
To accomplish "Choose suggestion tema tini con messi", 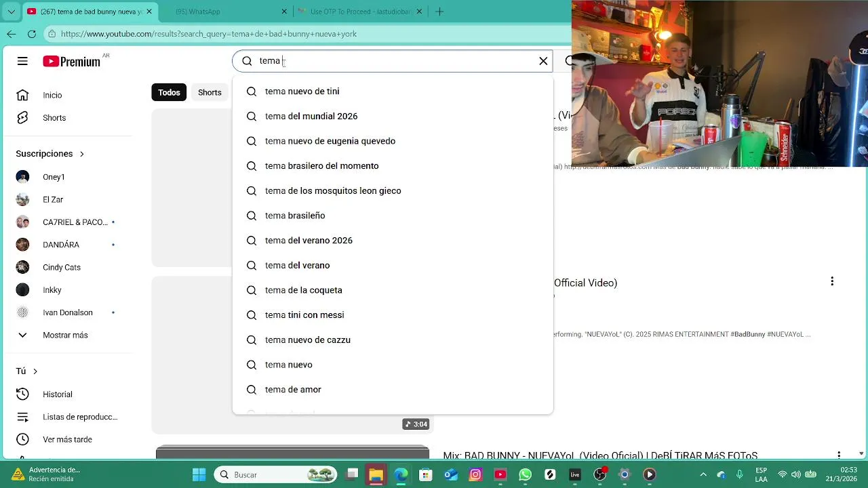I will point(393,315).
